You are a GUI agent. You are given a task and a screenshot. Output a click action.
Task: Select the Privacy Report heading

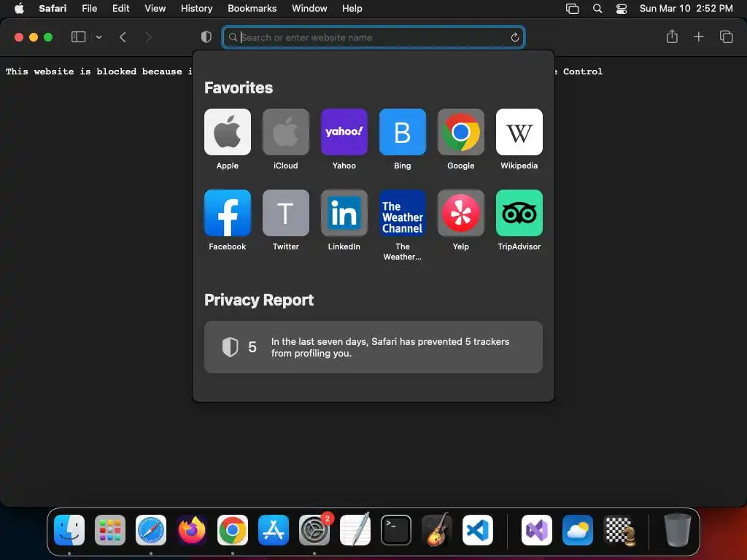[x=259, y=300]
